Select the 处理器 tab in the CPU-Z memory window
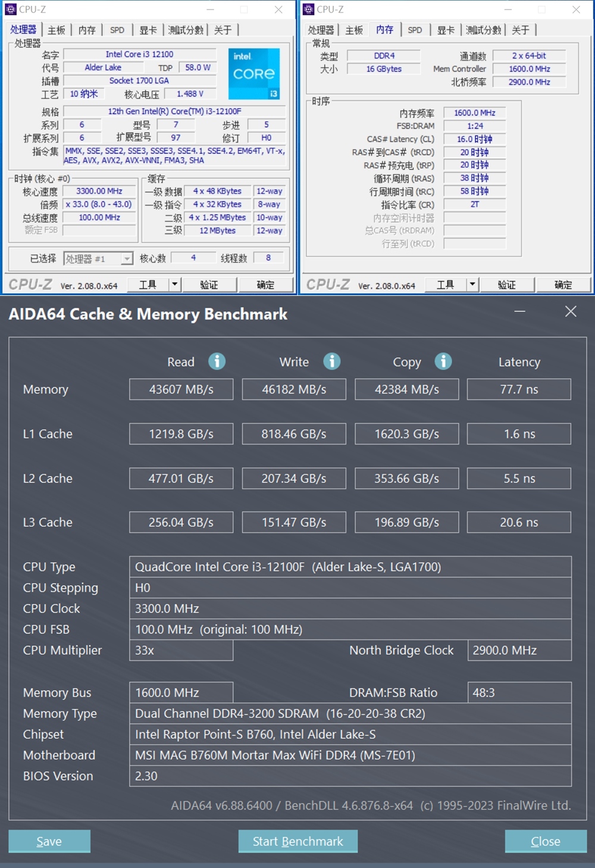The width and height of the screenshot is (595, 868). pos(321,30)
